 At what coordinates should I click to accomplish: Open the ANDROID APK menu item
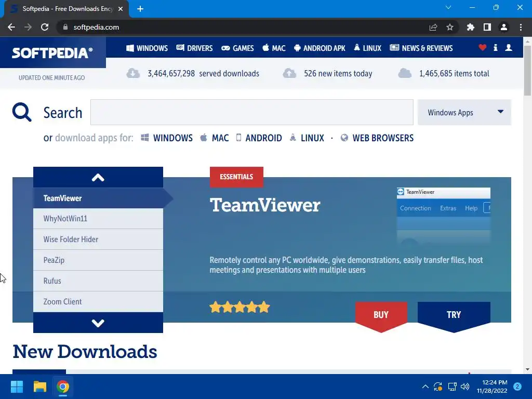pos(320,48)
